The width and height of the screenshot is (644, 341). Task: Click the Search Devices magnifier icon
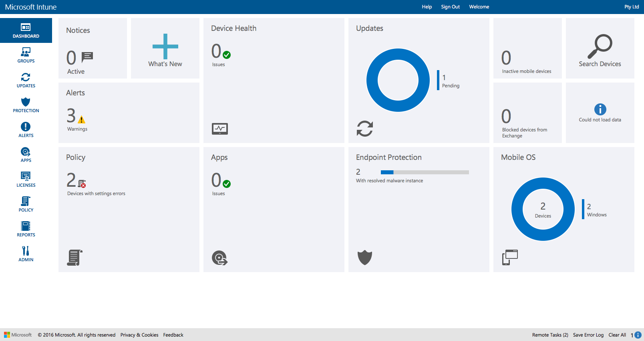click(x=600, y=46)
